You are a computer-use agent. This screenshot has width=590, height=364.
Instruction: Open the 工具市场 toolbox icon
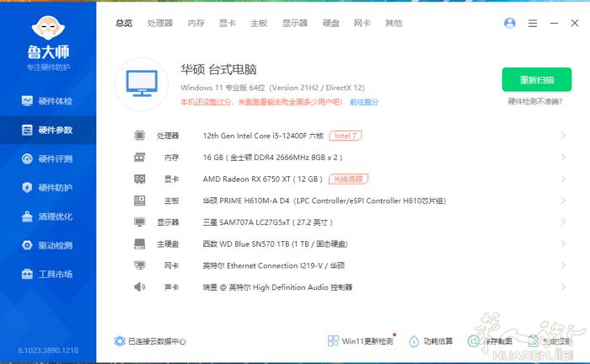[x=27, y=274]
